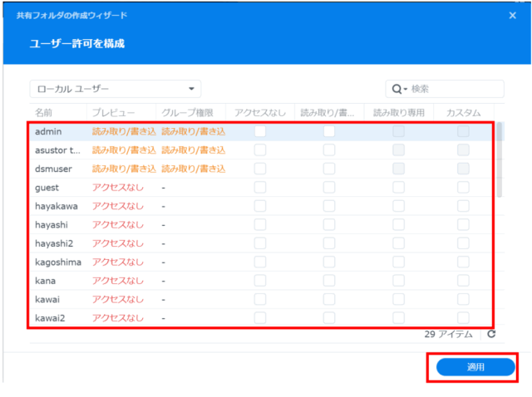Select the カスタム column header
The width and height of the screenshot is (532, 397).
click(463, 111)
